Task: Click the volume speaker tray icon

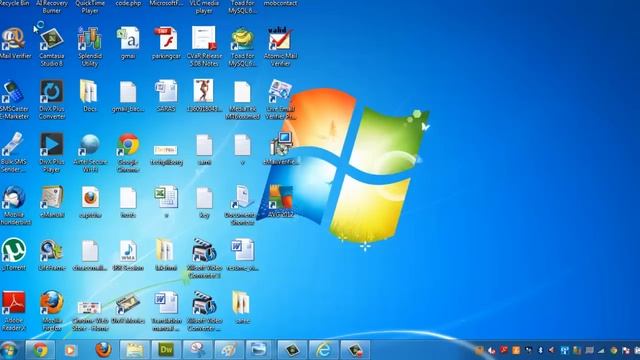Action: pos(552,350)
